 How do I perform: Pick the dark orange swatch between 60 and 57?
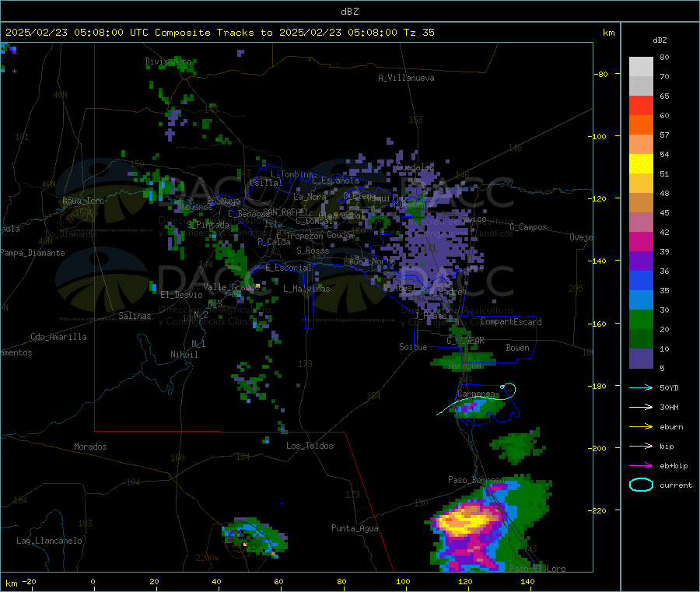641,125
